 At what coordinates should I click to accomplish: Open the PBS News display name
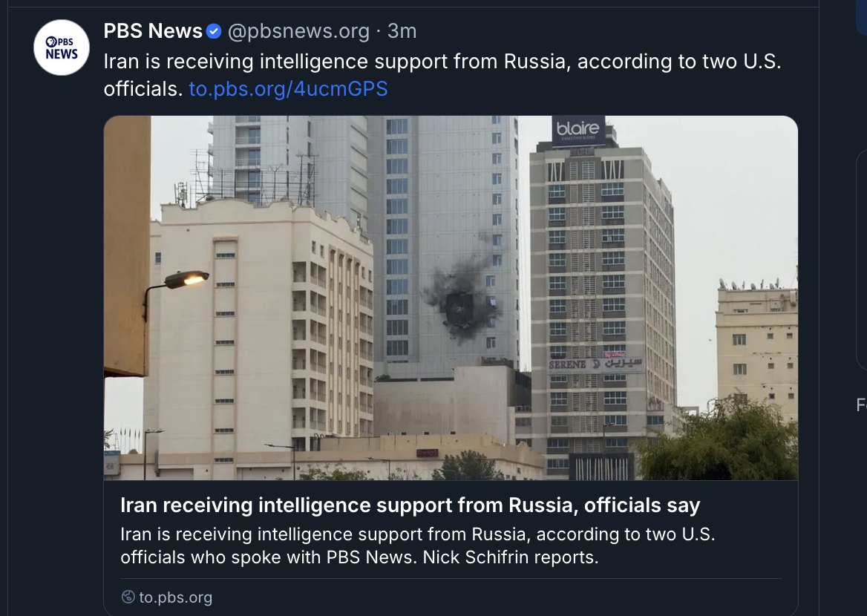pos(153,31)
